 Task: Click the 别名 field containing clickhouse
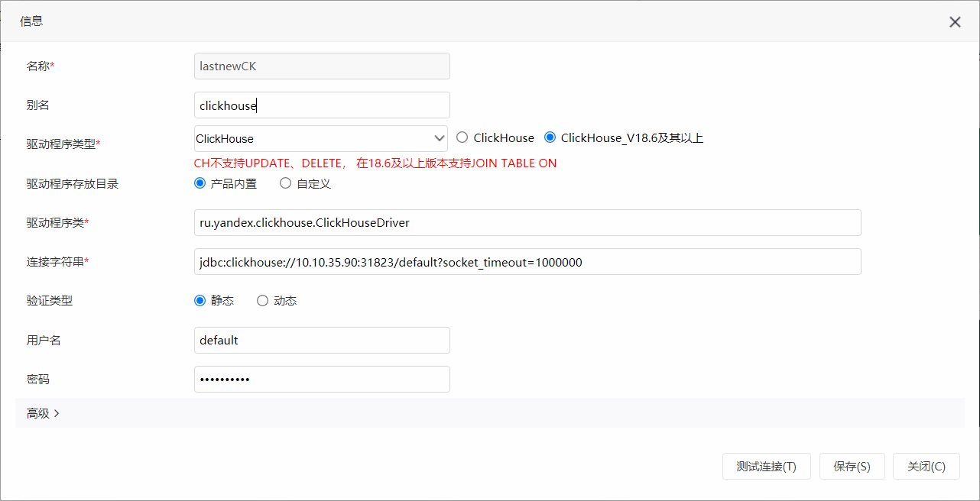pos(322,105)
